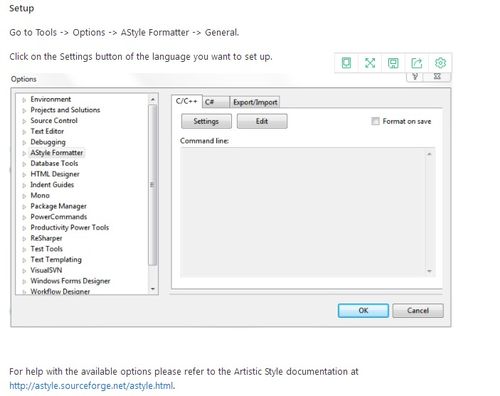Select Text Templating in the tree

pos(56,259)
